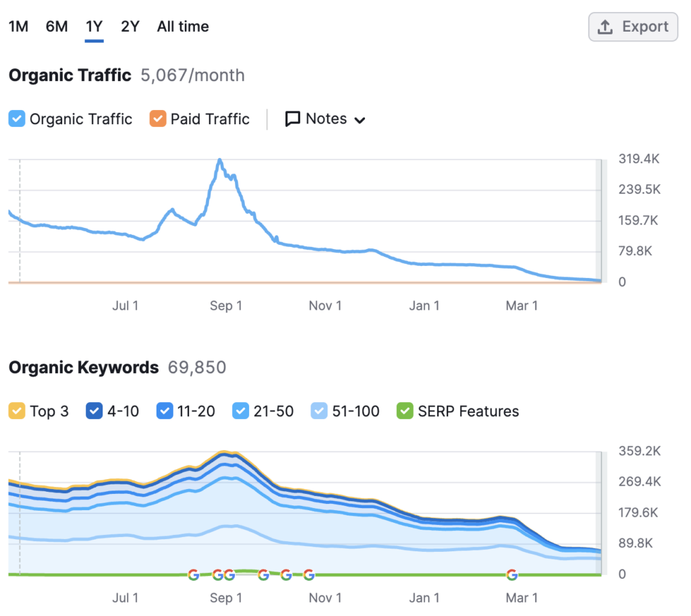
Task: Select the 6M time range tab
Action: tap(57, 27)
